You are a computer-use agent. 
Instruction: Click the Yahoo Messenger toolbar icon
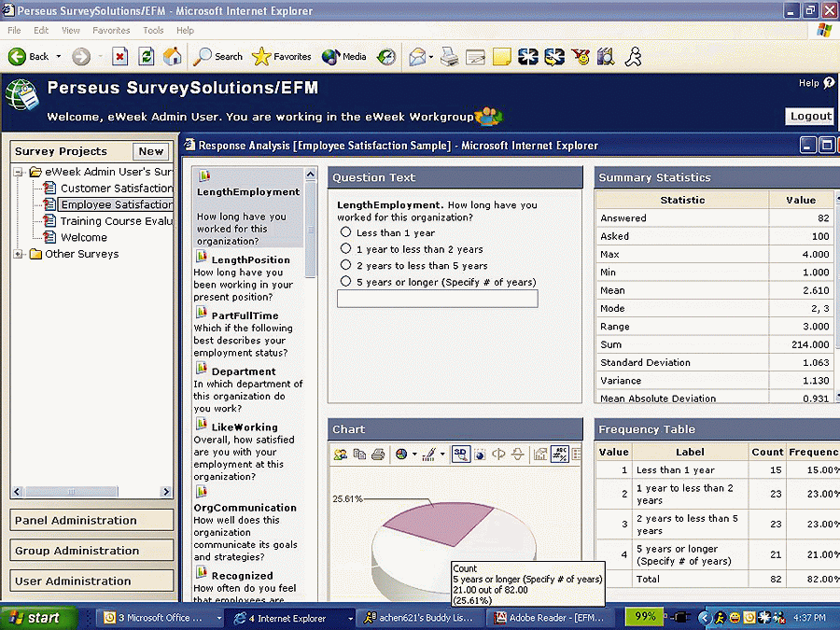tap(581, 56)
